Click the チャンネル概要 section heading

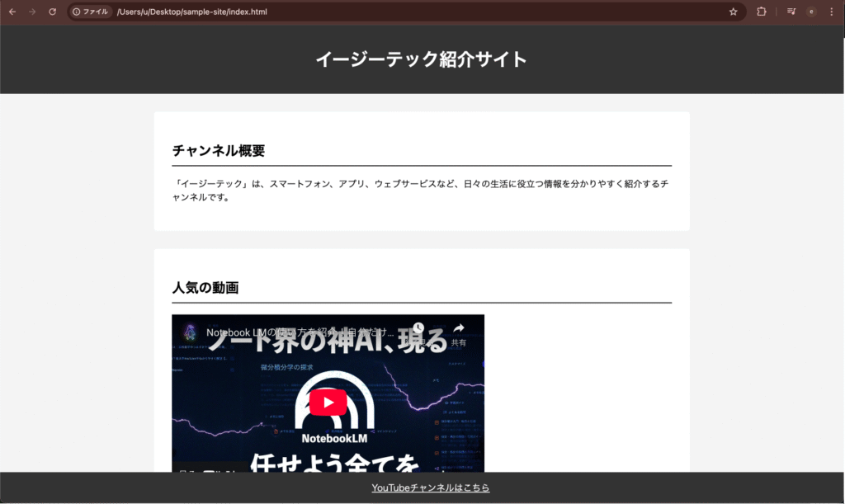click(x=218, y=151)
